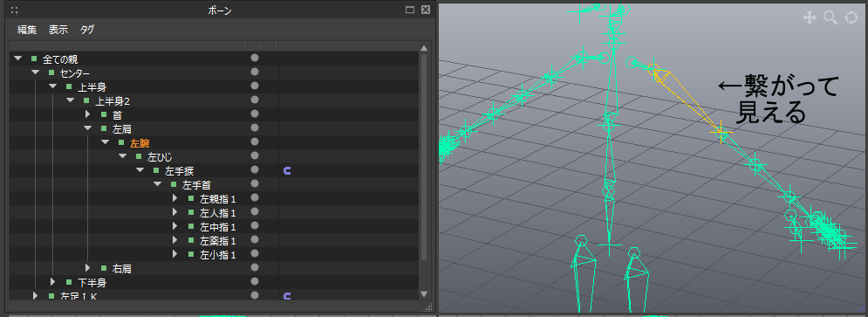Toggle the visibility dot for 全ての親
This screenshot has width=868, height=317.
(x=255, y=58)
